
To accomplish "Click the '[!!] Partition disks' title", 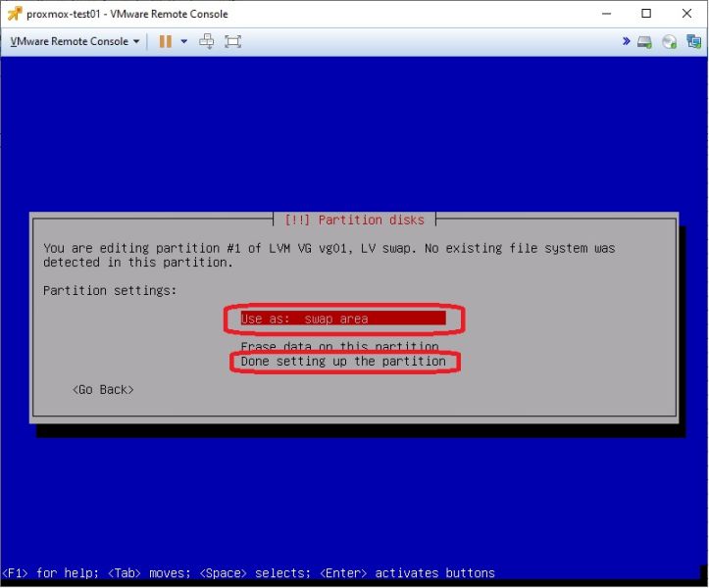I will click(x=355, y=220).
